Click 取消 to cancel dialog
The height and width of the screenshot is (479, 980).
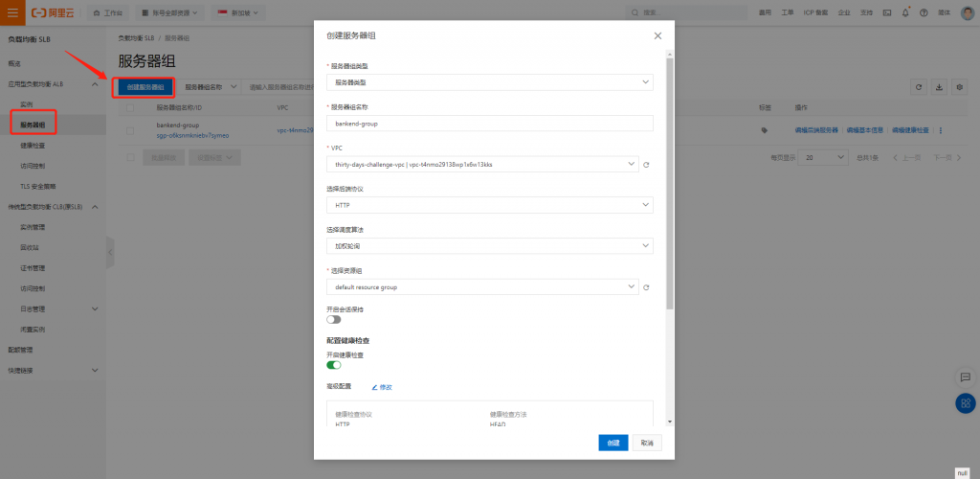647,442
